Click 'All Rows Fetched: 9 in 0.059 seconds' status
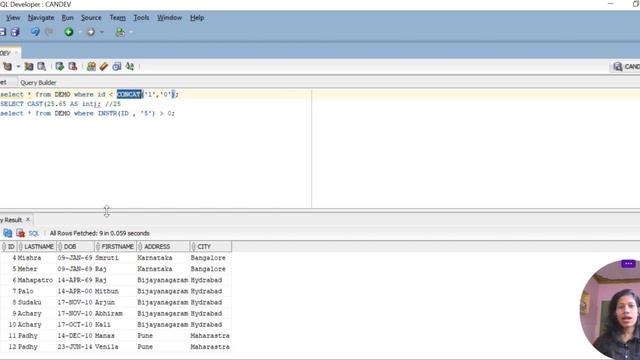The height and width of the screenshot is (360, 640). point(100,233)
